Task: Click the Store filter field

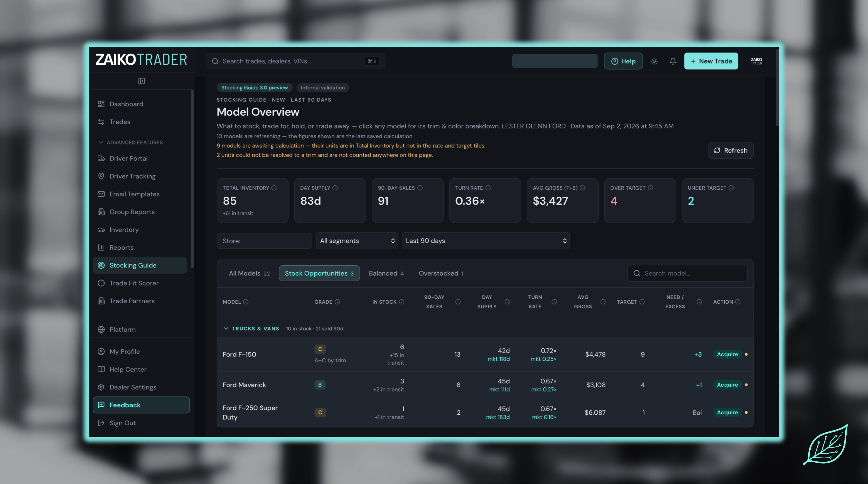Action: (264, 241)
